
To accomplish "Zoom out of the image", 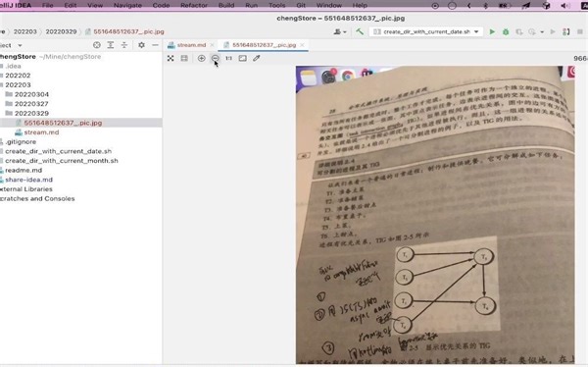I will click(216, 58).
